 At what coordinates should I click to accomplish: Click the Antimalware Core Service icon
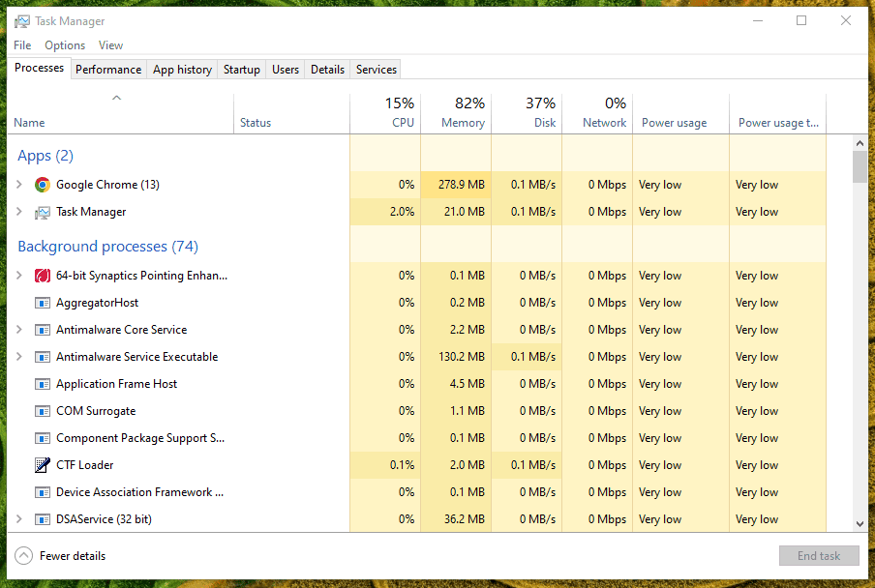[43, 330]
